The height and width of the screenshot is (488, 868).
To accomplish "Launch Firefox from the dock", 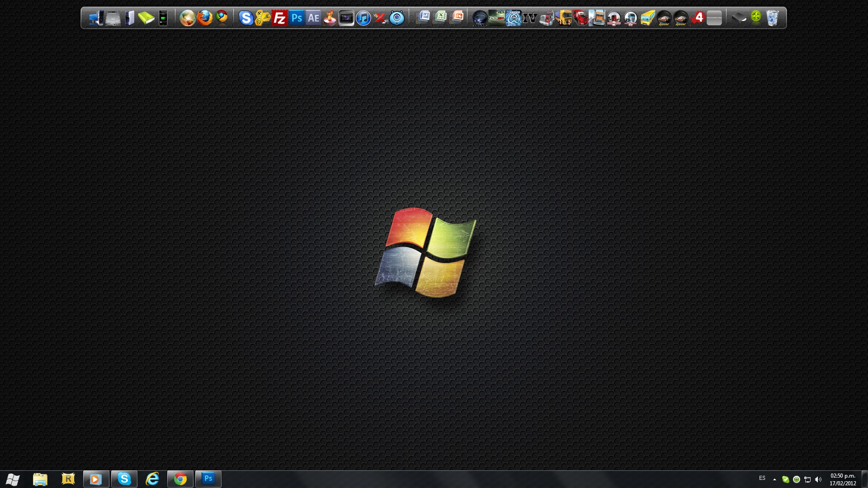I will point(205,18).
